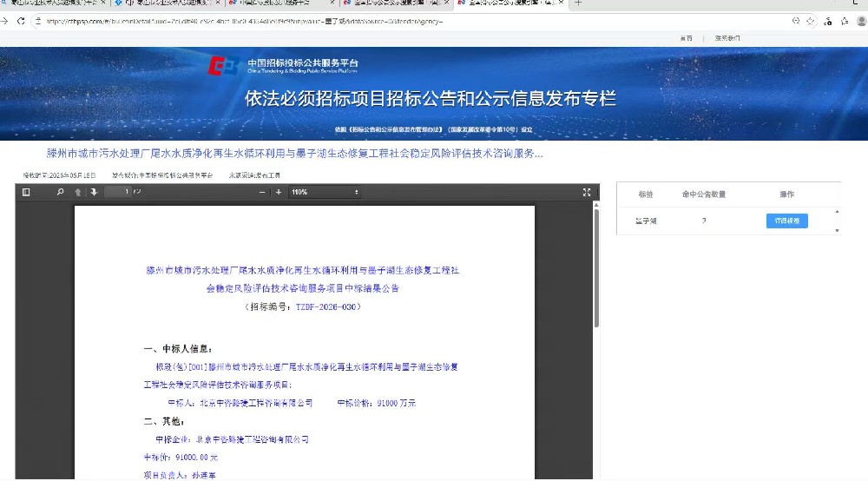Open the PDF find search magnifier

pos(60,192)
